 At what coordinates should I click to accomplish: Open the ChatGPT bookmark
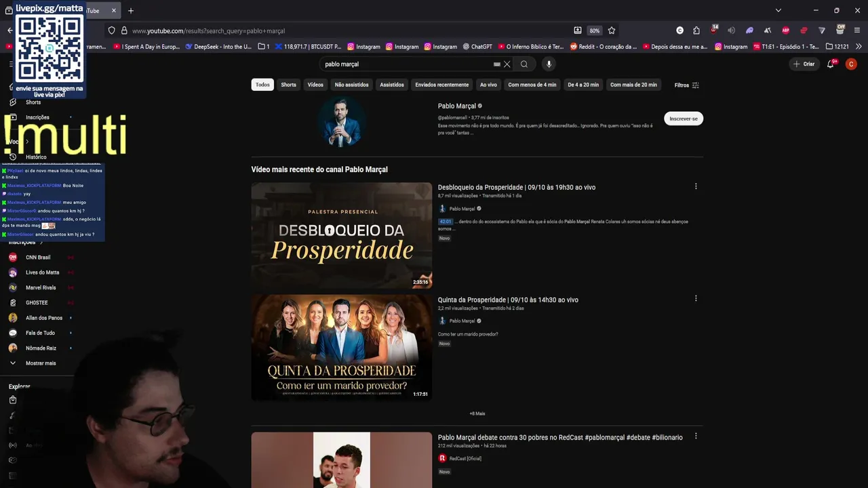tap(477, 47)
